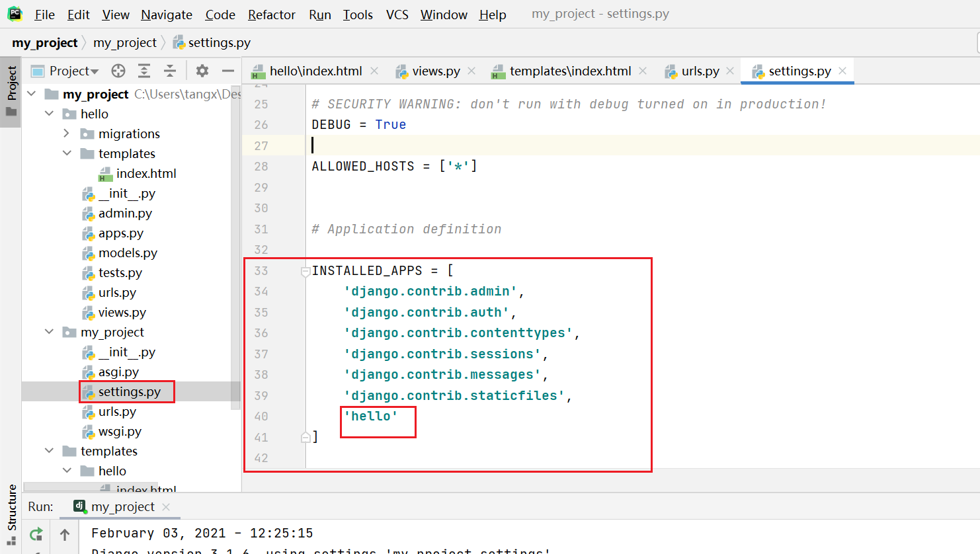Select asgi.py in project tree
Image resolution: width=980 pixels, height=554 pixels.
[x=111, y=372]
